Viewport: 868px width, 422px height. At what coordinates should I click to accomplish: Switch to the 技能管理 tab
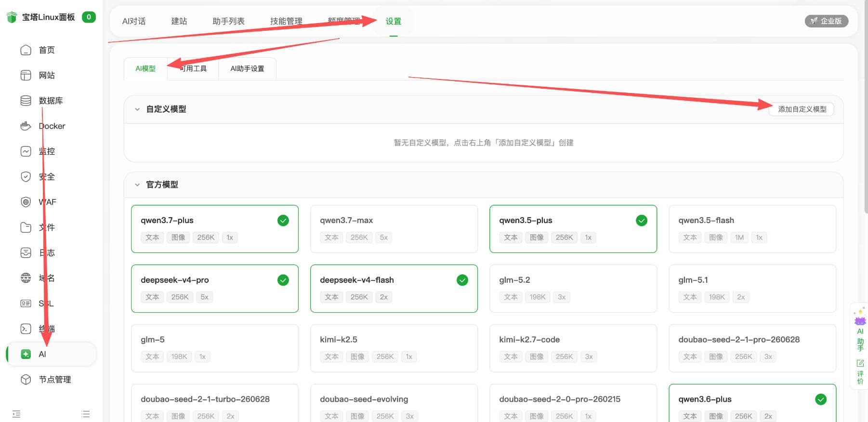(x=286, y=21)
